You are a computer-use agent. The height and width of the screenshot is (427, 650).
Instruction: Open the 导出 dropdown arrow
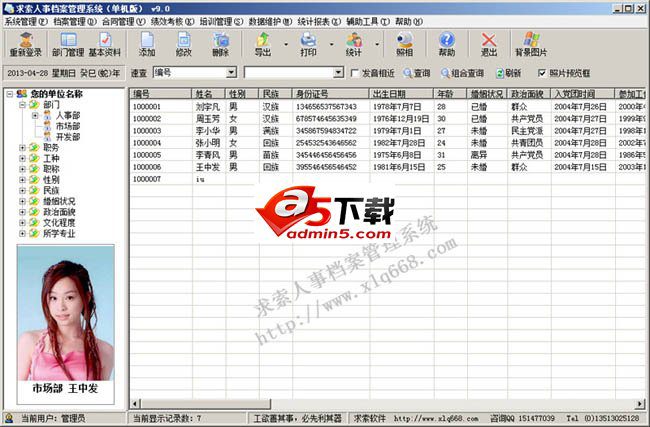[286, 44]
